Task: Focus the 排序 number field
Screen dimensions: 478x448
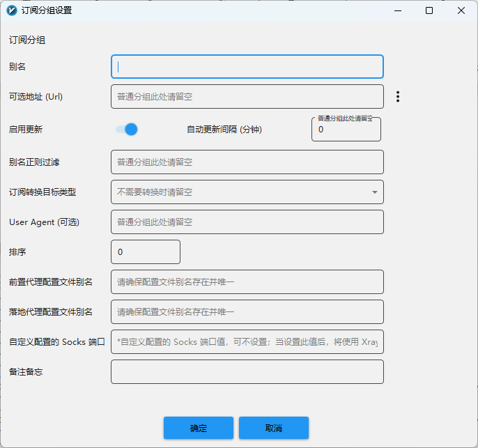Action: (x=146, y=252)
